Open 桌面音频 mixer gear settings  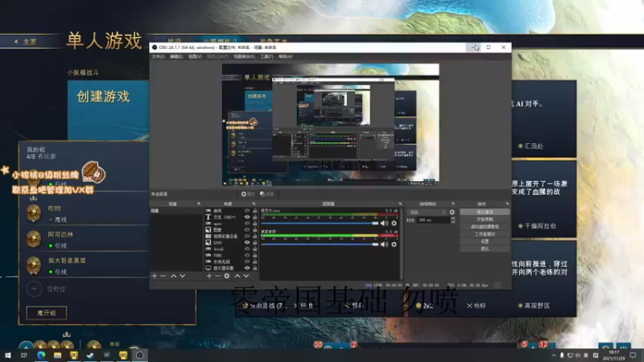[394, 245]
